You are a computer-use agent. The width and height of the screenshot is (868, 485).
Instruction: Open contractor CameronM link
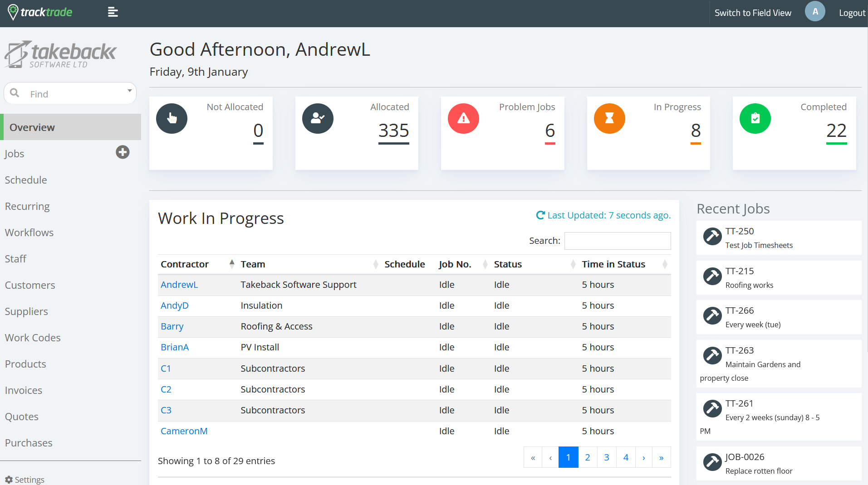(x=184, y=431)
